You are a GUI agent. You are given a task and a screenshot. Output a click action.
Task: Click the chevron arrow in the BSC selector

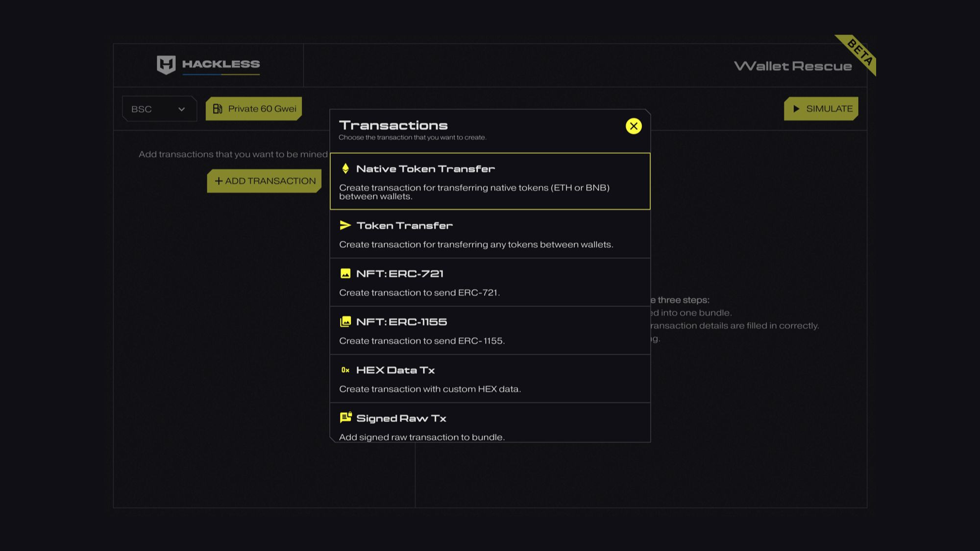click(x=182, y=109)
